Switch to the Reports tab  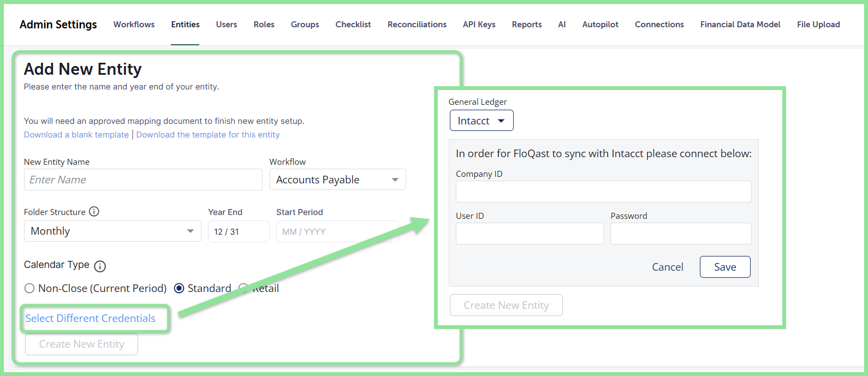tap(527, 25)
